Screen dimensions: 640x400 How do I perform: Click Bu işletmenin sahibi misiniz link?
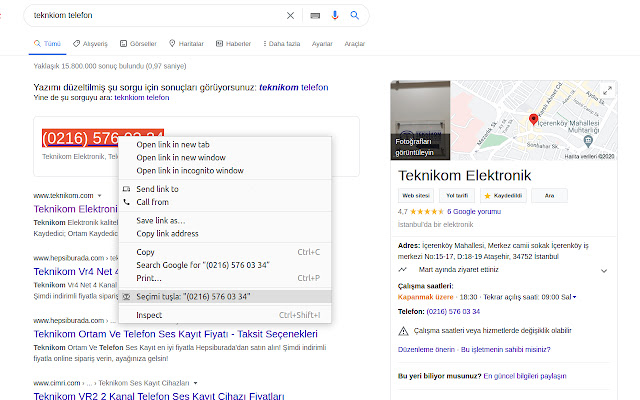[x=506, y=349]
